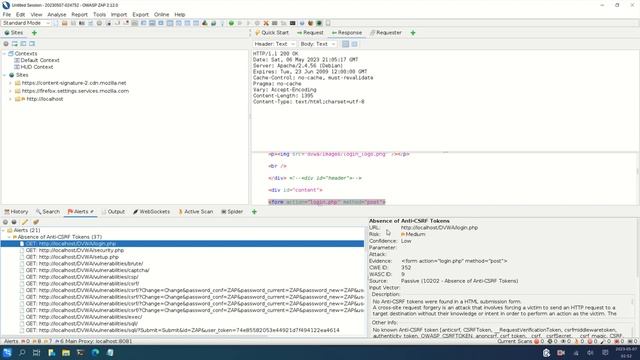Click the red X break-all icon in toolbar
This screenshot has height=360, width=640.
coord(266,23)
